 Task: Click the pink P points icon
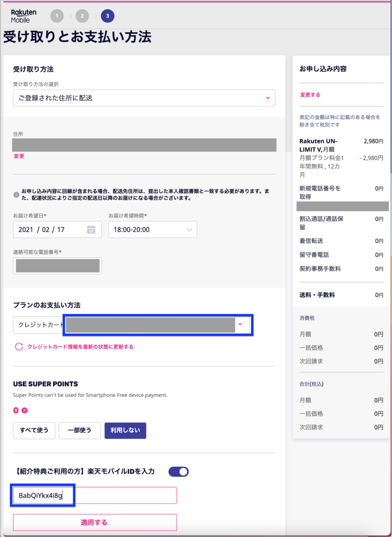point(25,410)
